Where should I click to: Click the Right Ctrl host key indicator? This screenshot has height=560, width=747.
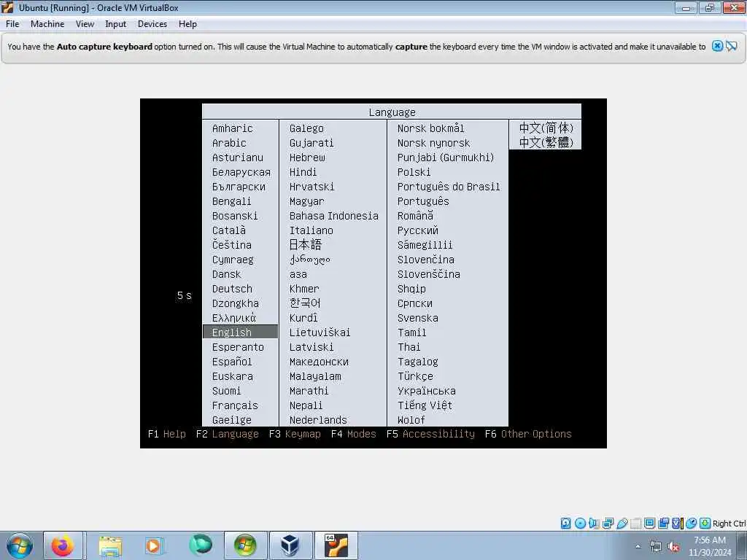click(x=729, y=524)
